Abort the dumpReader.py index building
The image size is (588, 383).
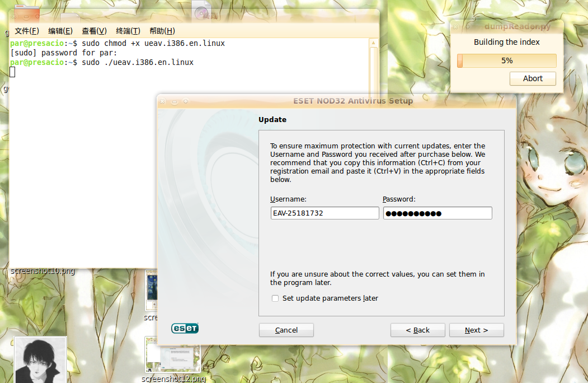[x=533, y=78]
